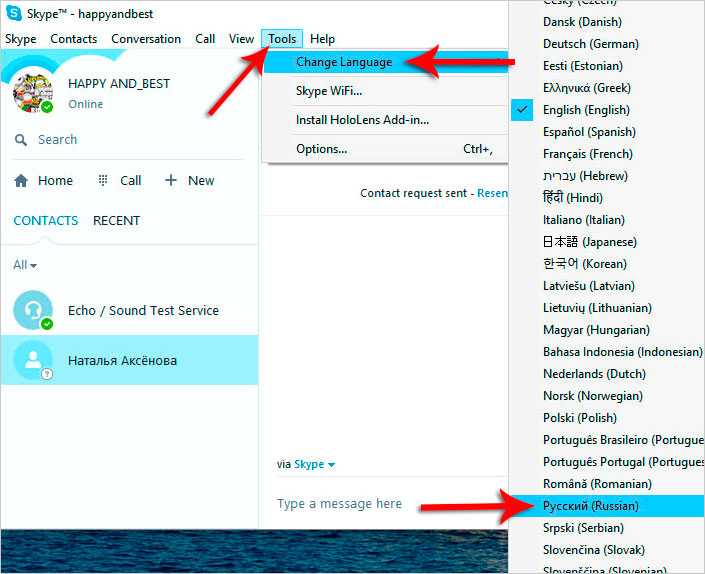Click Наталья Аксёнова contact avatar

33,360
